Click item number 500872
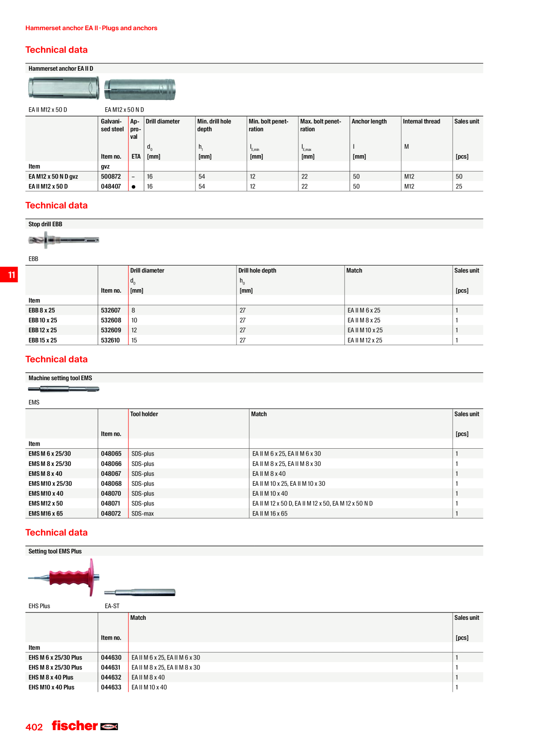The image size is (534, 756). [x=111, y=177]
